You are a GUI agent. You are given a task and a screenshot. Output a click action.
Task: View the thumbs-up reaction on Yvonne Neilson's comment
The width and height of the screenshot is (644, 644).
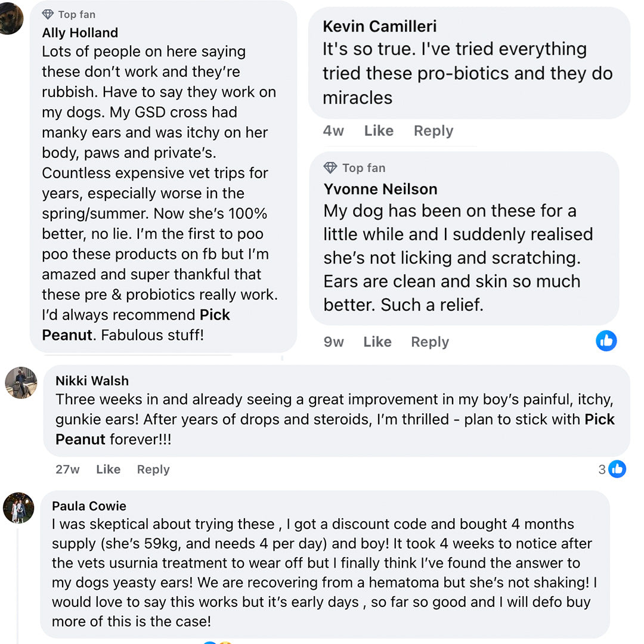pyautogui.click(x=606, y=341)
